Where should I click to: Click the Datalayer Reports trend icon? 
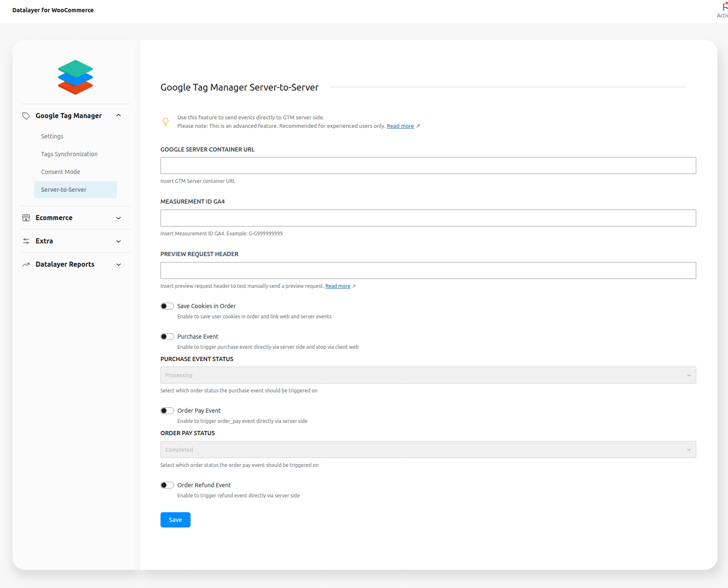[x=26, y=265]
